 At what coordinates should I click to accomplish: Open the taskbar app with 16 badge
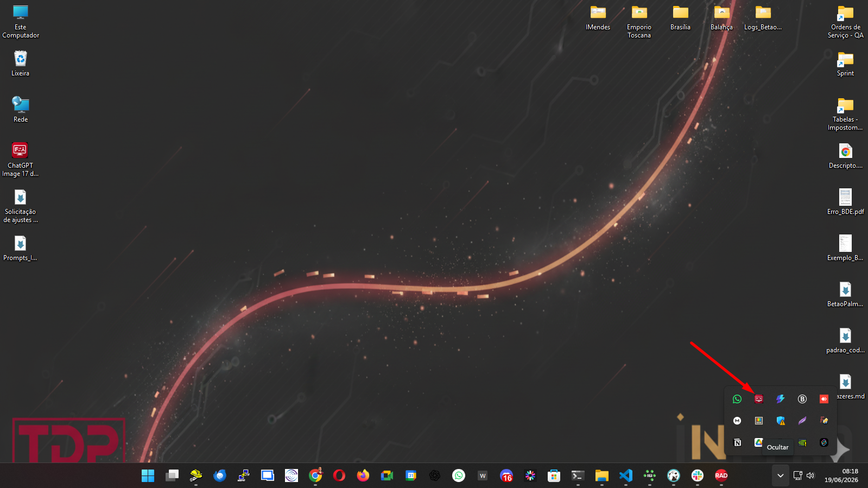tap(506, 476)
